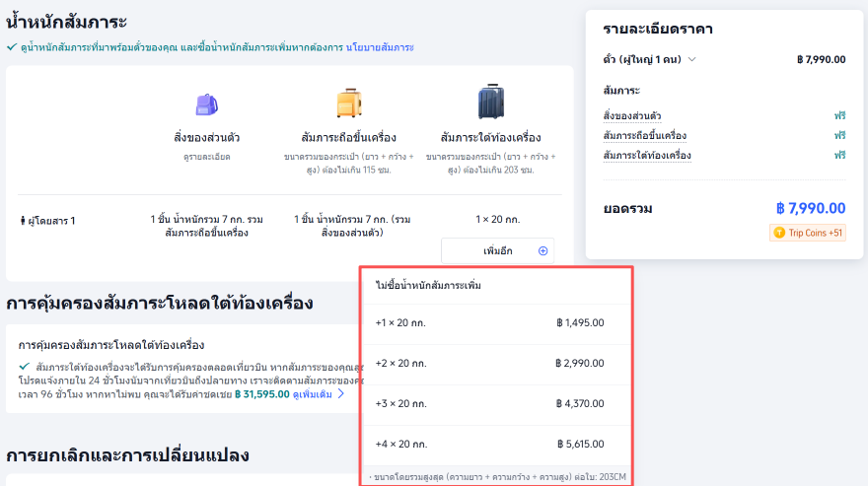Image resolution: width=868 pixels, height=486 pixels.
Task: Select +1 × 20 กก. option
Action: (x=496, y=322)
